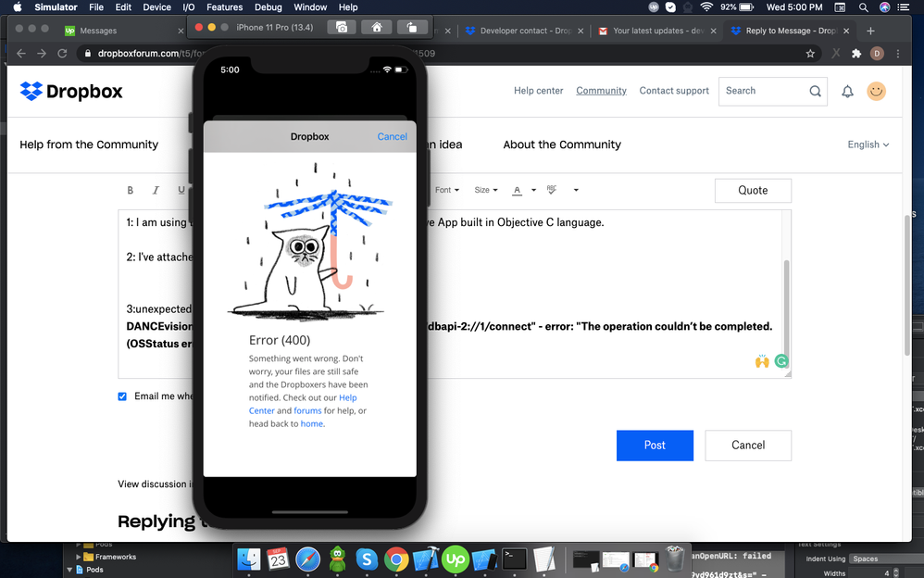The image size is (924, 578).
Task: Click the Grammarly icon in the editor
Action: click(x=781, y=361)
